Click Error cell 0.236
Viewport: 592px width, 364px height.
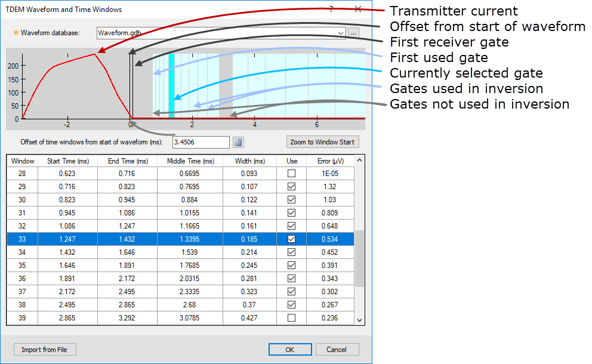pyautogui.click(x=330, y=318)
